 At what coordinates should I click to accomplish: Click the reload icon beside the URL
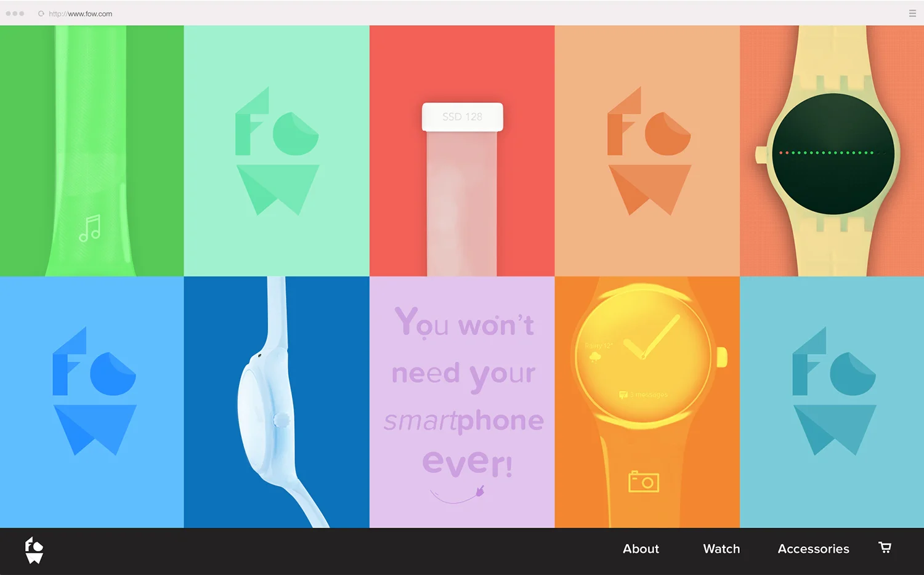coord(41,14)
